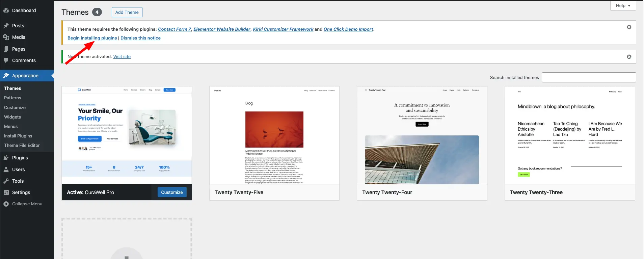This screenshot has width=644, height=259.
Task: Select the Twenty Twenty-Four theme screenshot
Action: pos(422,135)
